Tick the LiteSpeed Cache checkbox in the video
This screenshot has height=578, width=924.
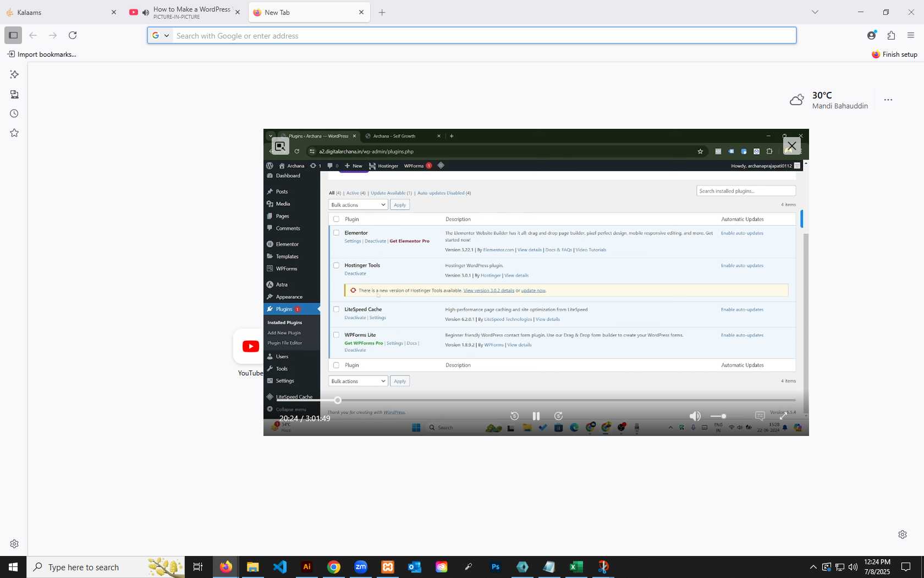point(336,309)
